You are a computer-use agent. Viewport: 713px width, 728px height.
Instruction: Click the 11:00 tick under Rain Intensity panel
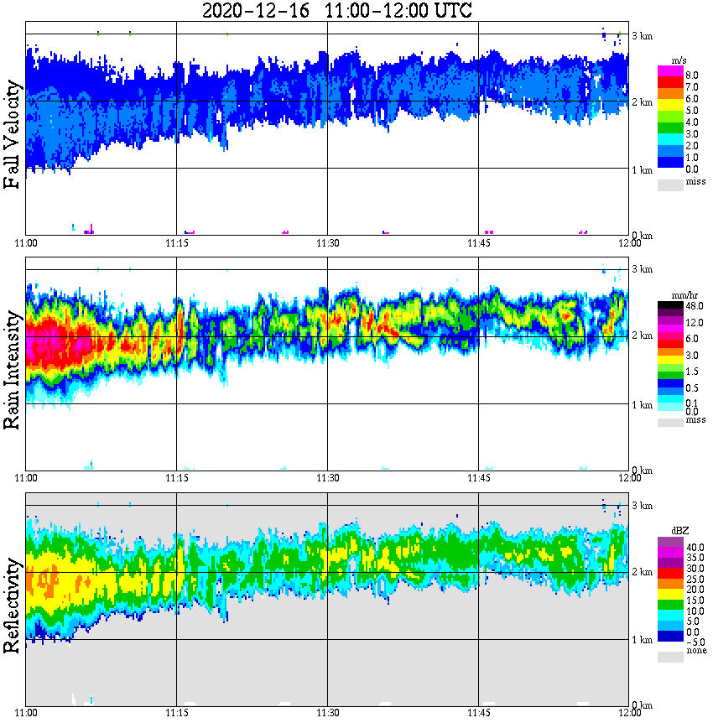[26, 478]
